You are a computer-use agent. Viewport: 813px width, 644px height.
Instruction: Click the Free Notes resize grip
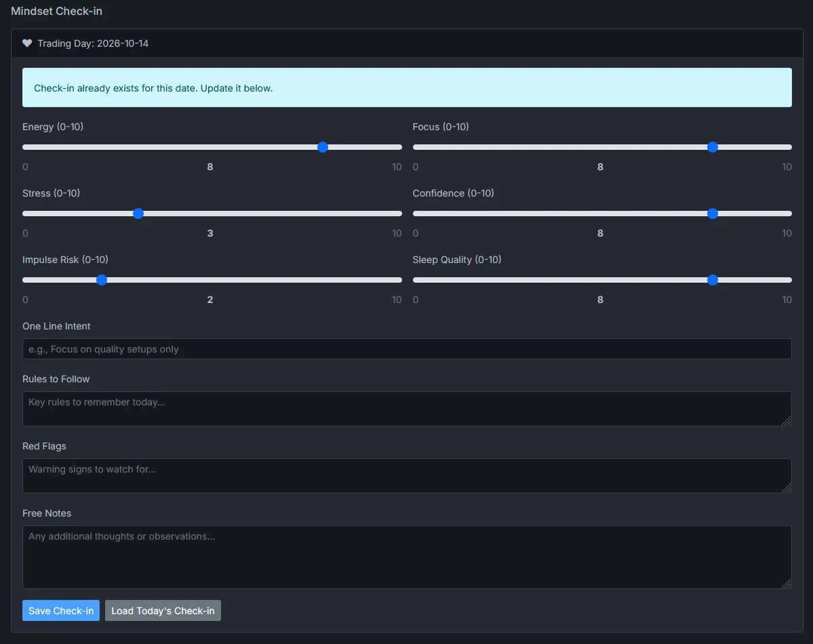(787, 584)
